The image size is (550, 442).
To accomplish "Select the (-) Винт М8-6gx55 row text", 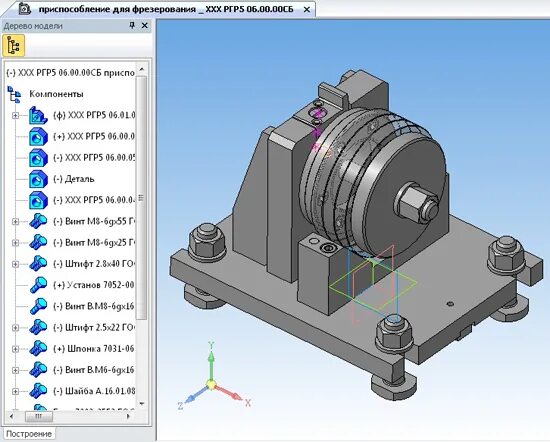I will (x=94, y=221).
